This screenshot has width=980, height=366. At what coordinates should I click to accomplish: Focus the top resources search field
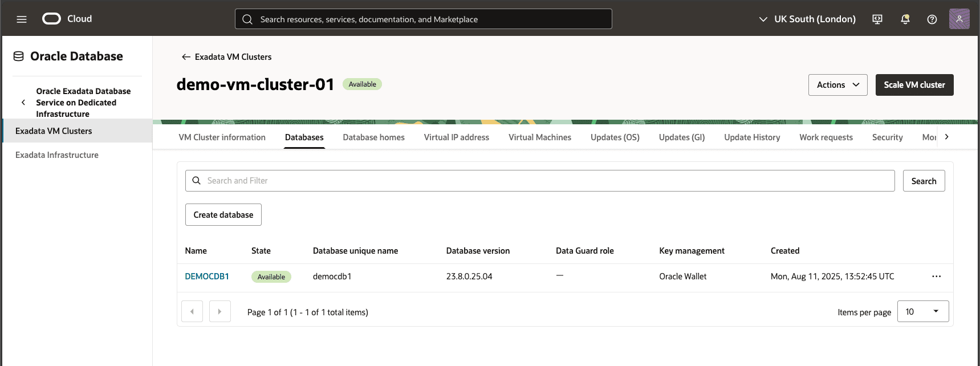[424, 19]
